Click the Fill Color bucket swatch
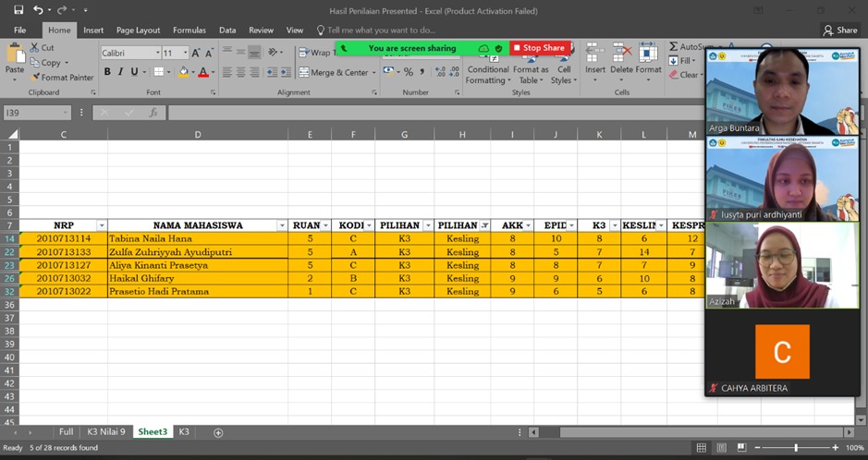Screen dimensions: 868x460 click(x=182, y=72)
